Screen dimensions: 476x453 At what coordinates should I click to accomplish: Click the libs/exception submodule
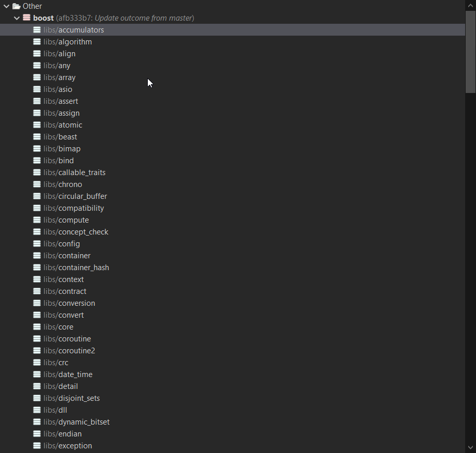click(232, 445)
